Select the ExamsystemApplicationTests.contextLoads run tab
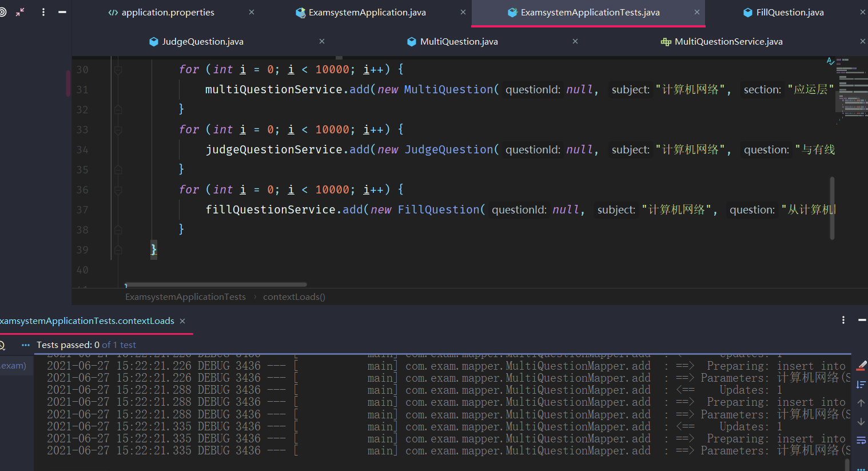 [x=87, y=321]
